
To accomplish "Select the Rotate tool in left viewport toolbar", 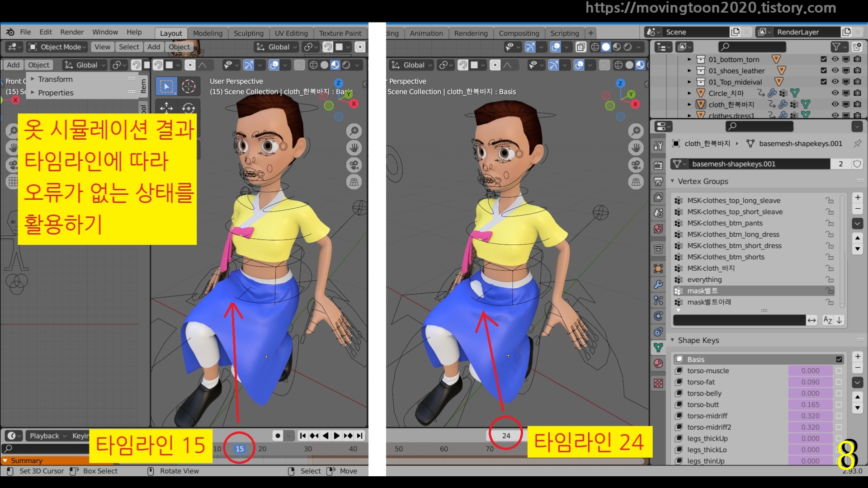I will point(189,108).
